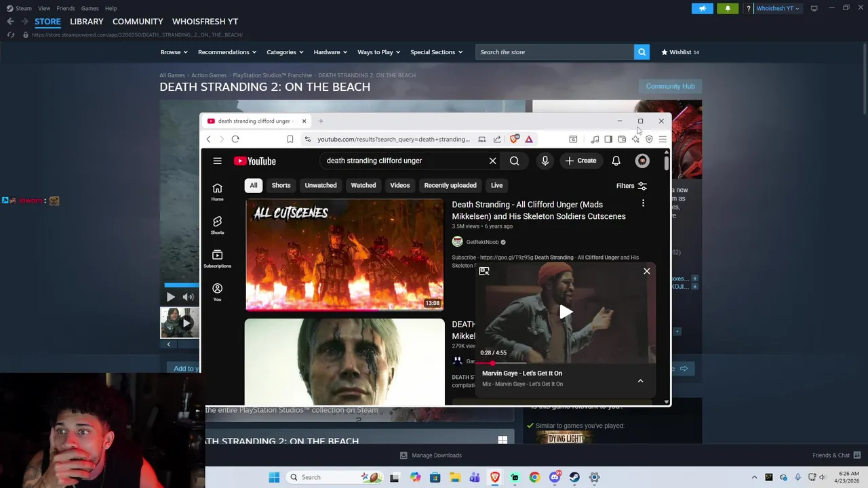Open Steam LIBRARY tab
Viewport: 868px width, 488px height.
86,22
